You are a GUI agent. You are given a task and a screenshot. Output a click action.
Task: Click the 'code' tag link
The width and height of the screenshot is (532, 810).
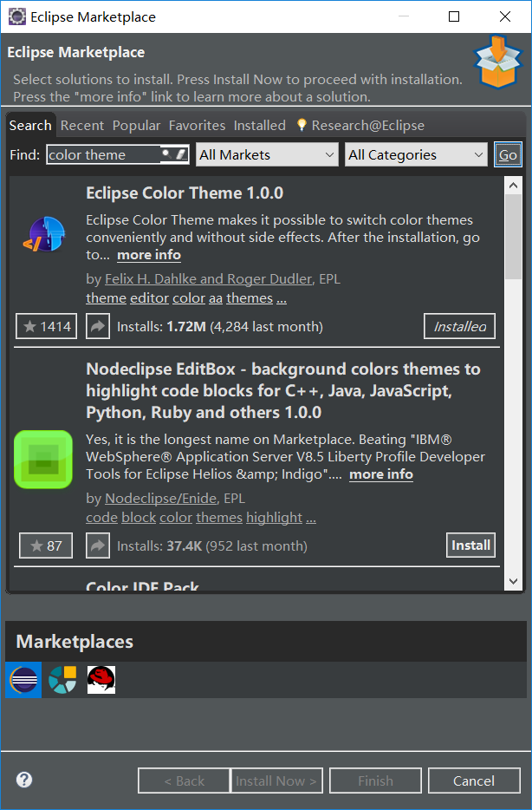pyautogui.click(x=101, y=518)
